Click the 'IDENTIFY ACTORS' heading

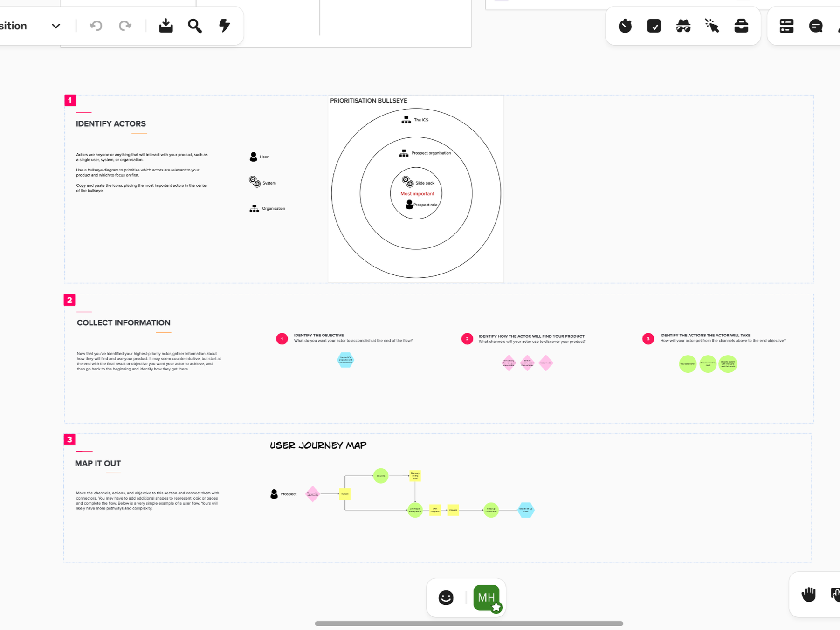pyautogui.click(x=111, y=124)
